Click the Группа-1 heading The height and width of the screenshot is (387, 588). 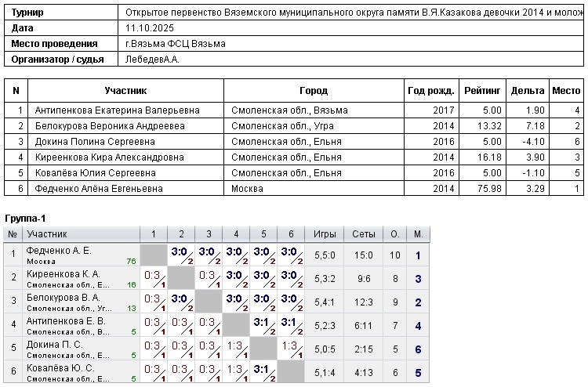pyautogui.click(x=27, y=217)
